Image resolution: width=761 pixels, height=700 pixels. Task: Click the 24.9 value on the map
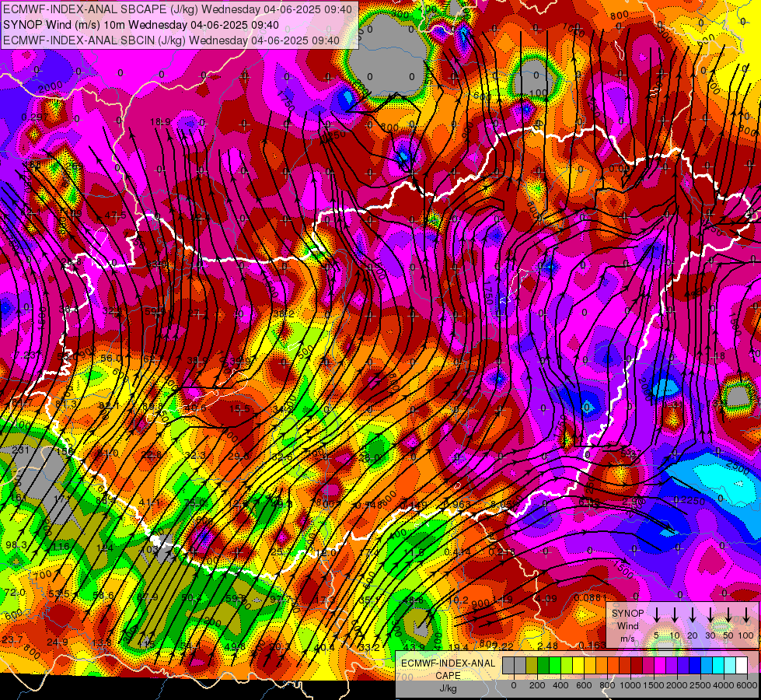coord(58,642)
